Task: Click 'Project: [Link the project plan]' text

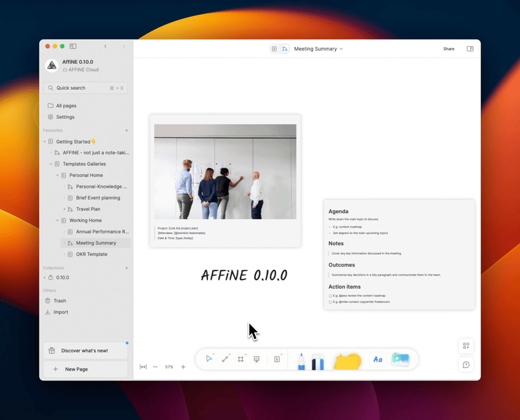Action: pyautogui.click(x=177, y=228)
